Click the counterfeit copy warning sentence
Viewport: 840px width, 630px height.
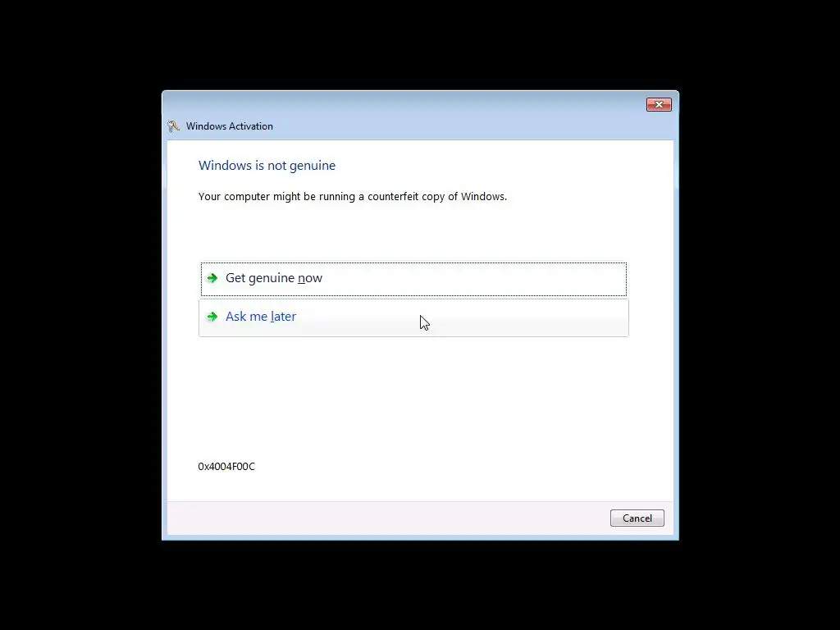(x=353, y=197)
